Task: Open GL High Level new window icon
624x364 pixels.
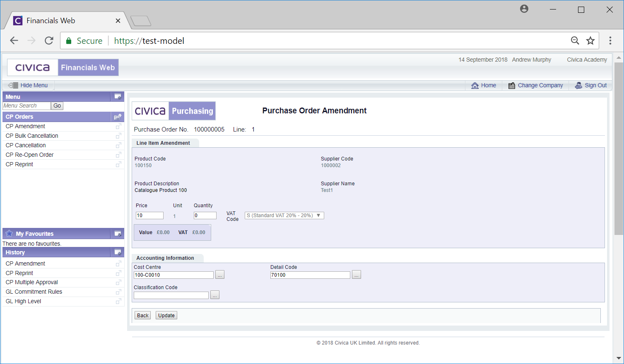Action: tap(118, 301)
